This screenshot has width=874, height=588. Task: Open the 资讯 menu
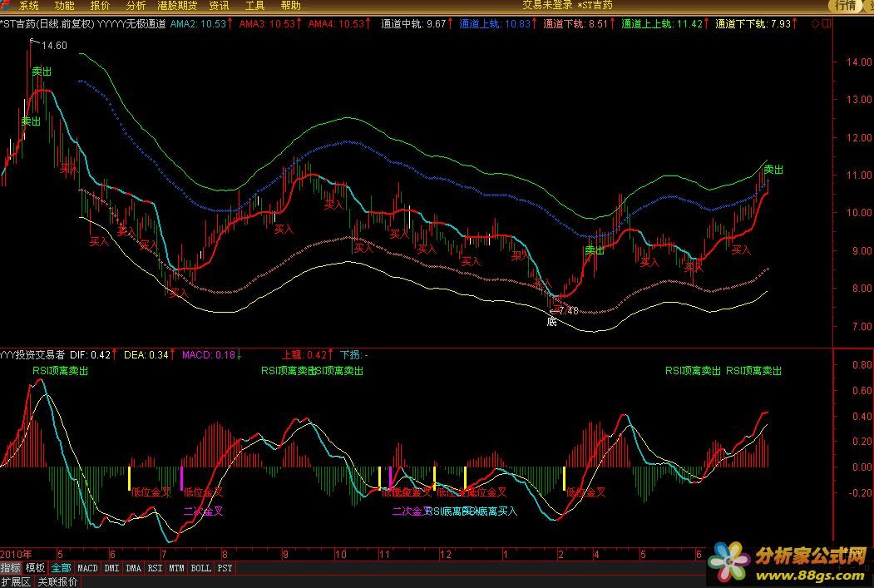[219, 6]
